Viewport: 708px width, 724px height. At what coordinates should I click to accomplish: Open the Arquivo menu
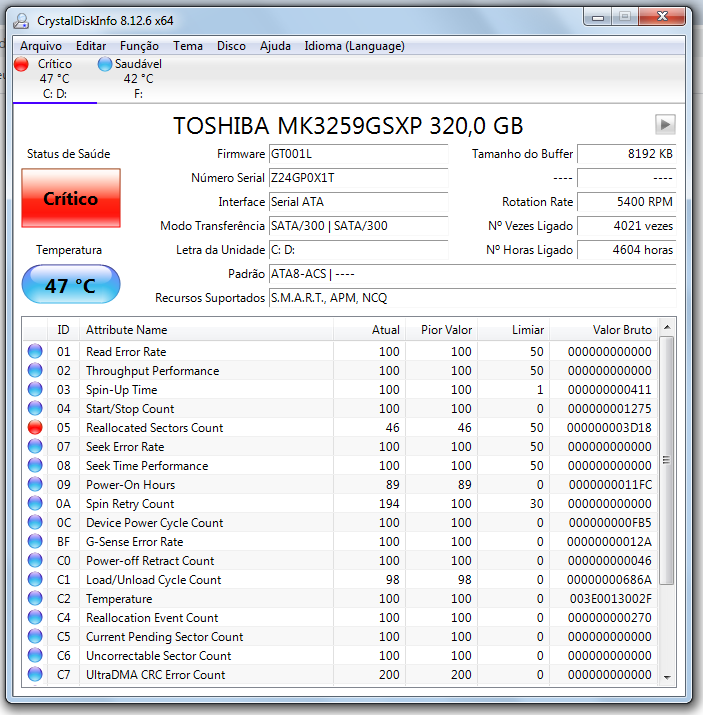pyautogui.click(x=41, y=46)
